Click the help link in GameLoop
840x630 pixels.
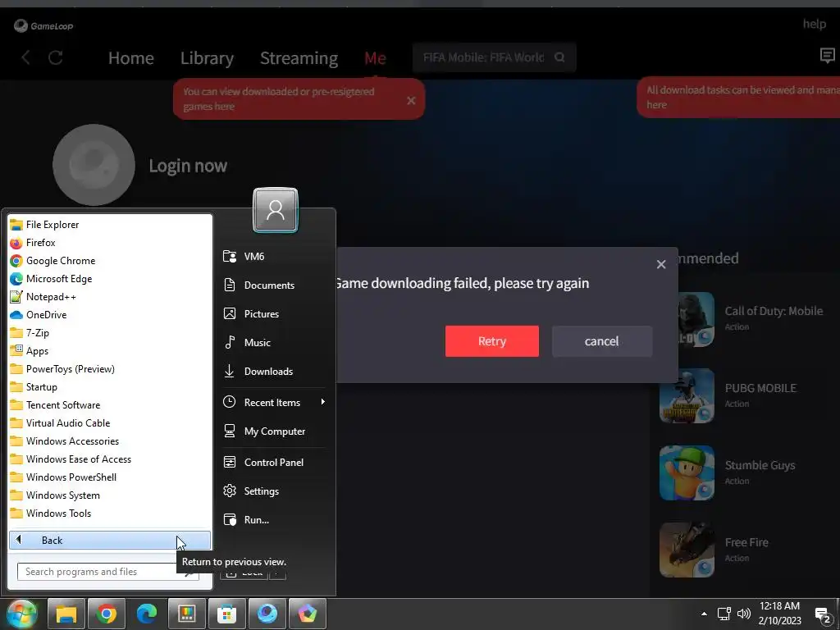815,24
